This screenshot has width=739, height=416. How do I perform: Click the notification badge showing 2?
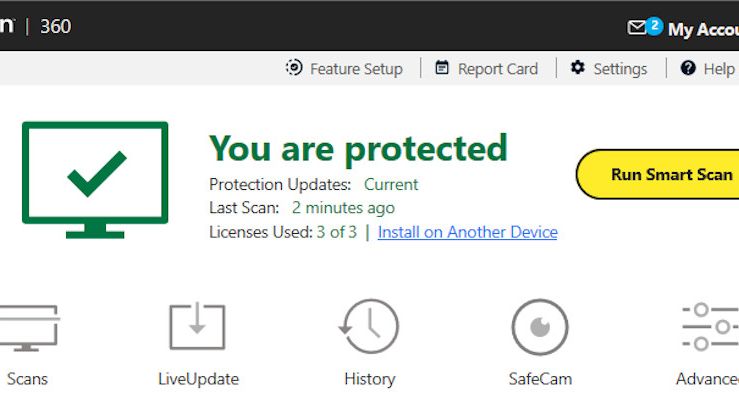click(x=654, y=26)
